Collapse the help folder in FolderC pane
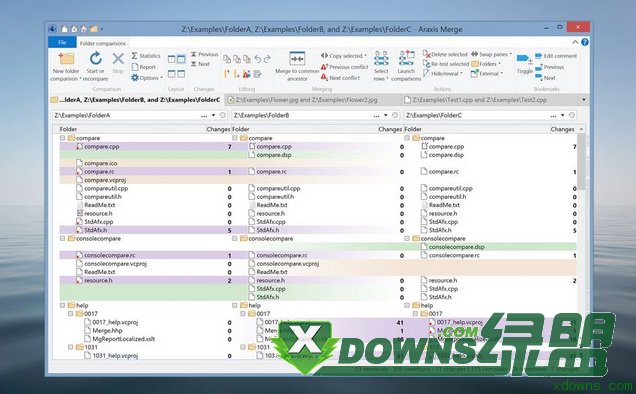636x394 pixels. tap(407, 305)
